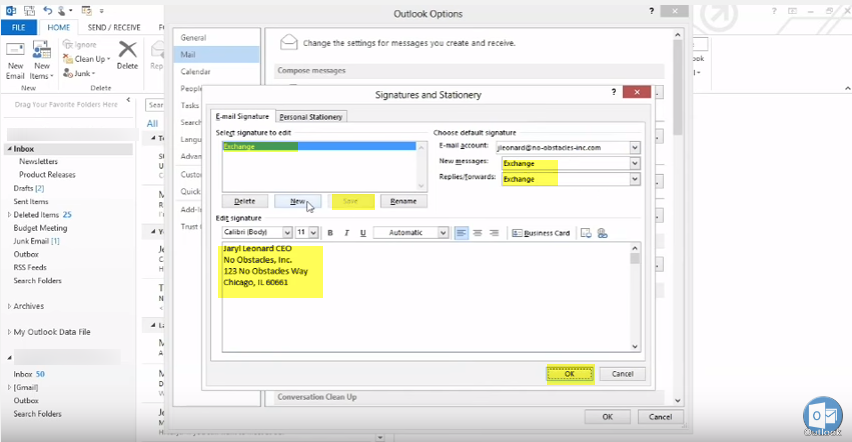The height and width of the screenshot is (442, 852).
Task: Select Mail in Outlook Options sidebar
Action: tap(216, 54)
